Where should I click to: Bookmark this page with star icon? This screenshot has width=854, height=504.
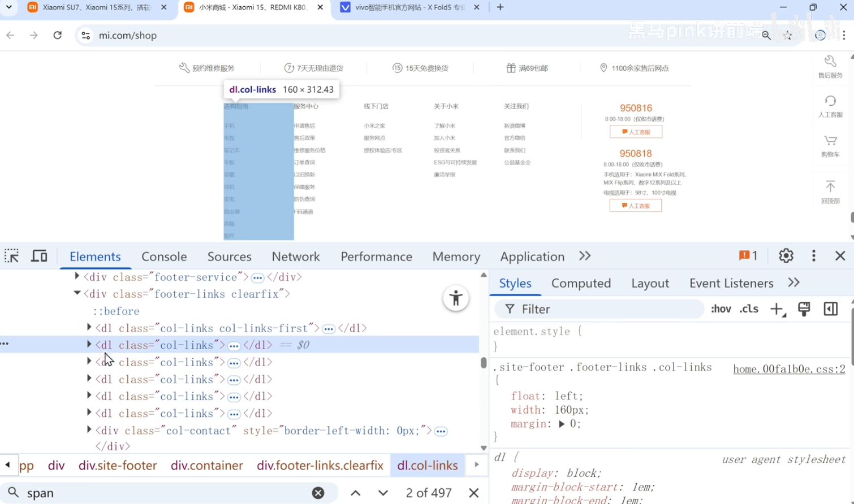788,35
